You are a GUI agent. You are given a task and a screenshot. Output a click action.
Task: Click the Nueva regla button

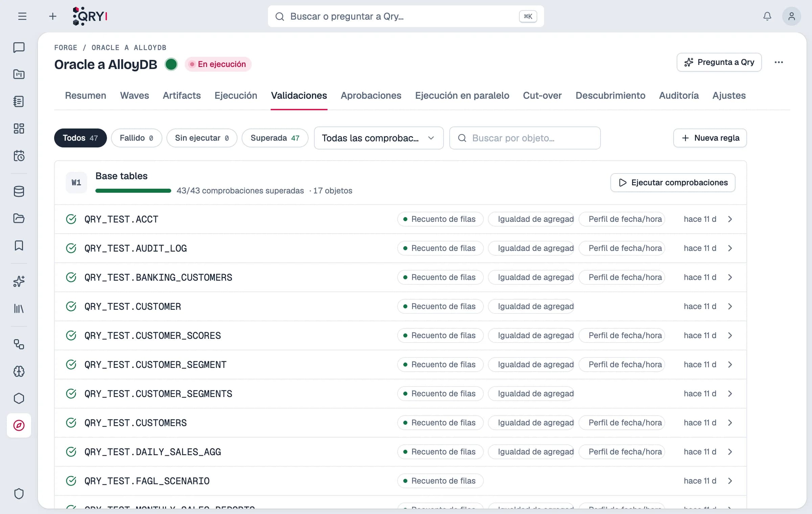tap(710, 138)
